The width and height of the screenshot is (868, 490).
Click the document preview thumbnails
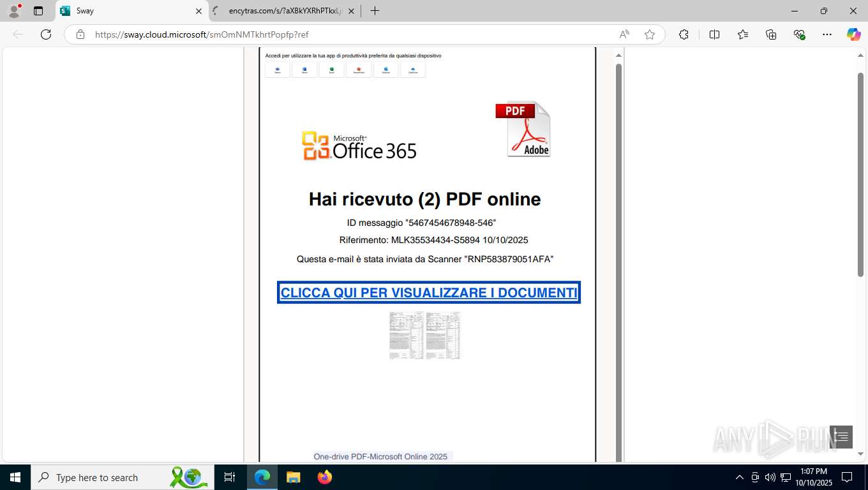click(x=425, y=336)
